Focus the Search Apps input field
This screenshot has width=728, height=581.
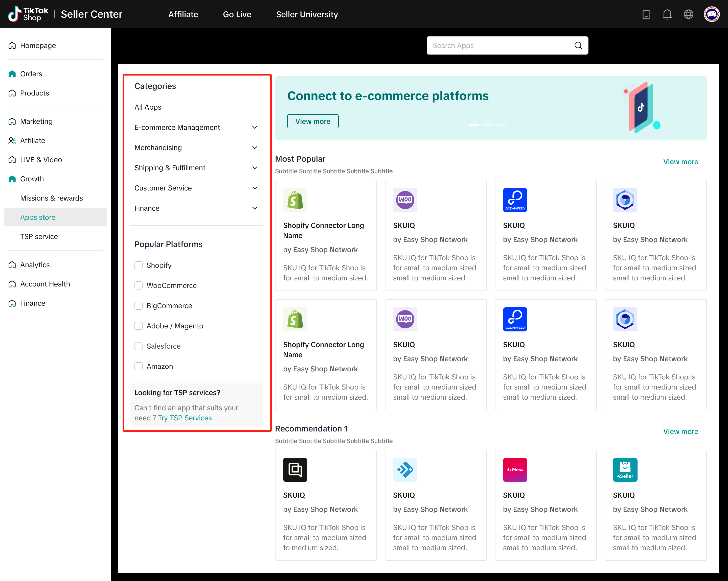coord(500,45)
